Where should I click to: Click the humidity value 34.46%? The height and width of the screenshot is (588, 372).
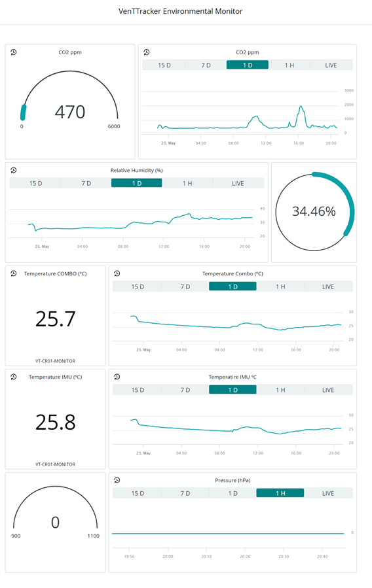pos(314,211)
